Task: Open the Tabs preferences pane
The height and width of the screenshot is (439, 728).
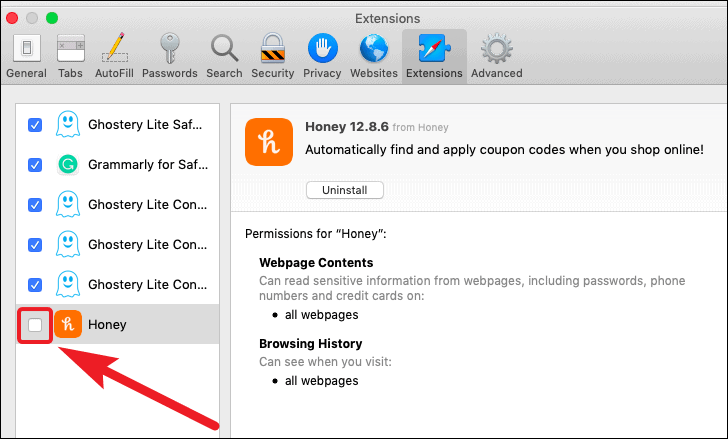Action: [70, 56]
